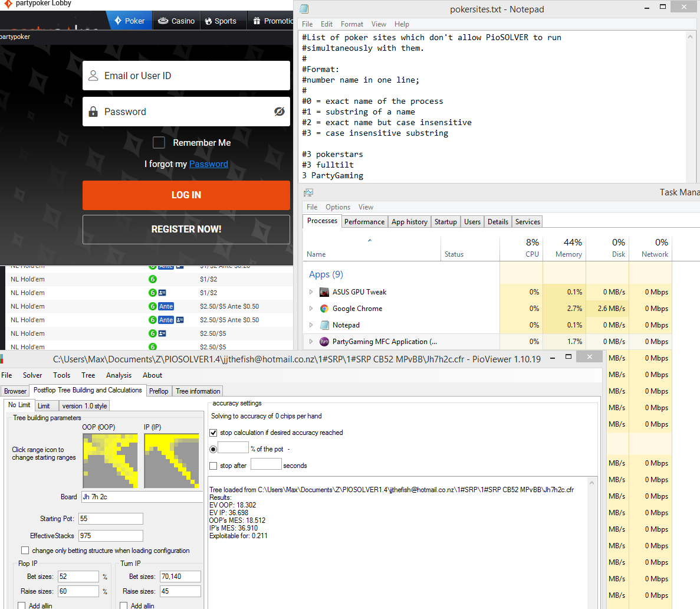Switch to Task Manager App history tab
The height and width of the screenshot is (609, 700).
pos(409,222)
